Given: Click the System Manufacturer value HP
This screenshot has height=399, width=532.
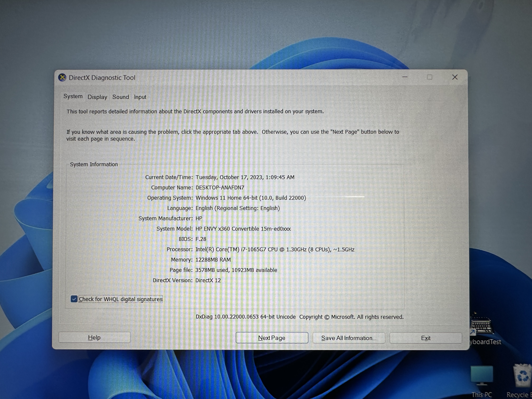Looking at the screenshot, I should point(199,218).
